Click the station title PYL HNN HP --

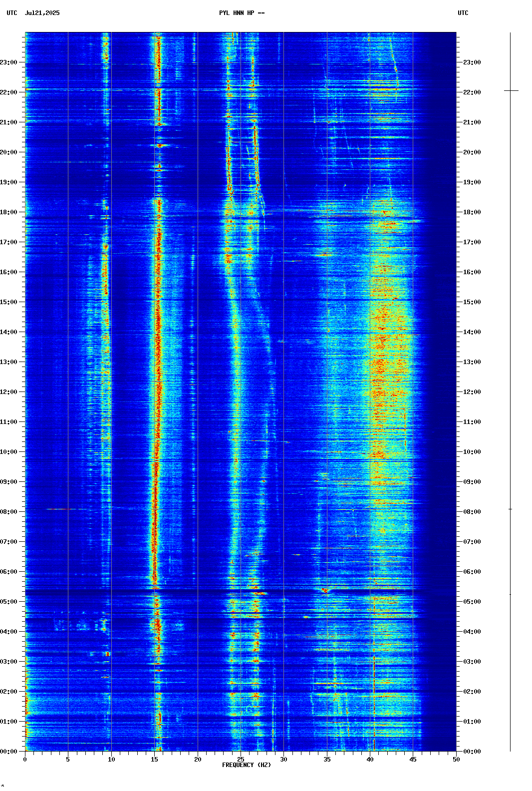[242, 13]
